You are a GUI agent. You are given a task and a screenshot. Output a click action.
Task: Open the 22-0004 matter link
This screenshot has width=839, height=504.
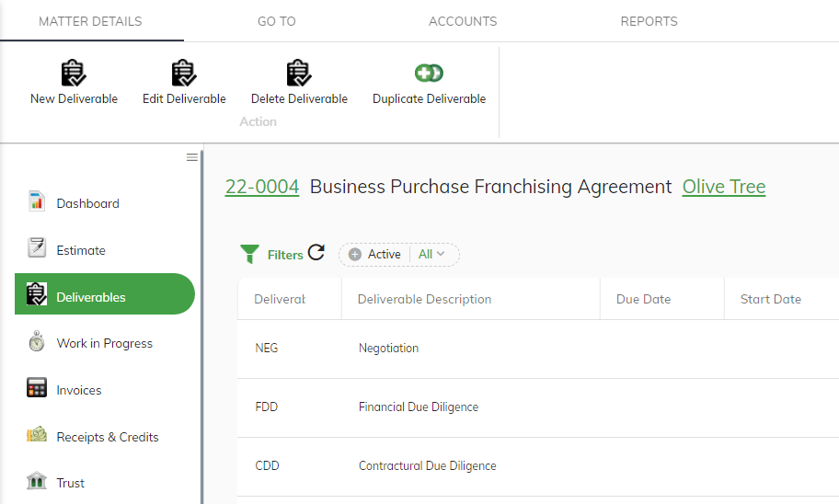(262, 187)
